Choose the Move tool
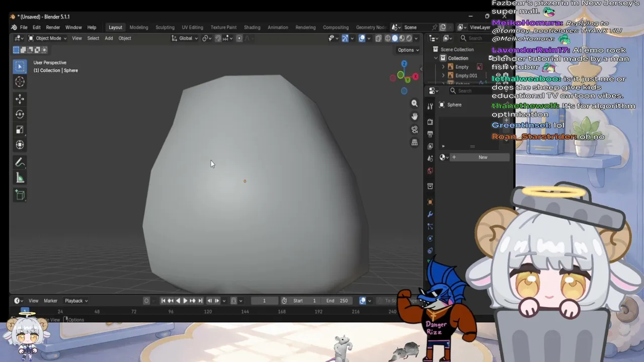This screenshot has width=644, height=362. 20,99
